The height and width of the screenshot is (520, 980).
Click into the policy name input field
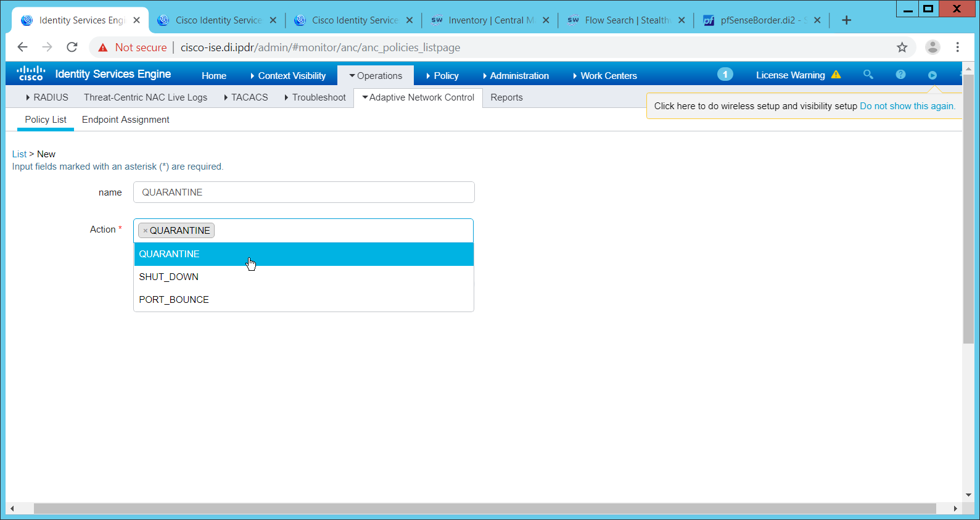303,192
